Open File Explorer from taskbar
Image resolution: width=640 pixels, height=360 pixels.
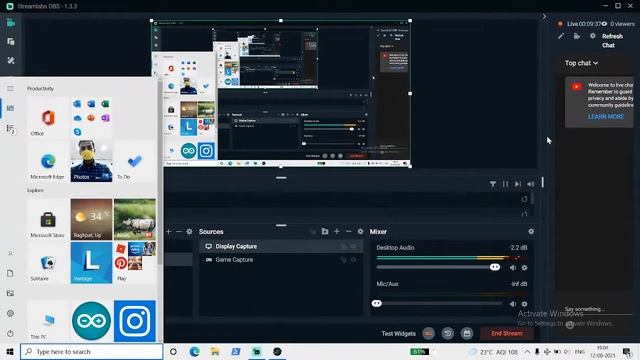click(215, 351)
